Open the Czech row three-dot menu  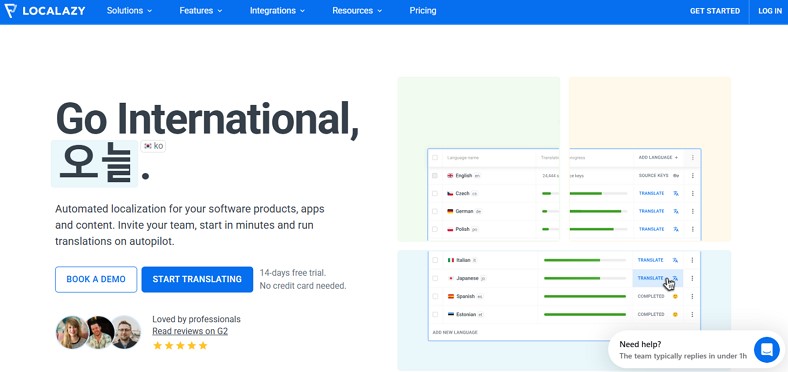(693, 194)
